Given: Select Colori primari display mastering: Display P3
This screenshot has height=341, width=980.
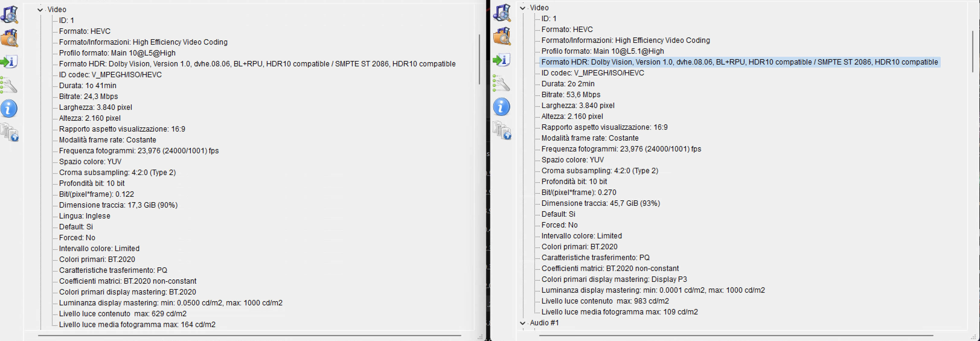Looking at the screenshot, I should click(x=614, y=279).
